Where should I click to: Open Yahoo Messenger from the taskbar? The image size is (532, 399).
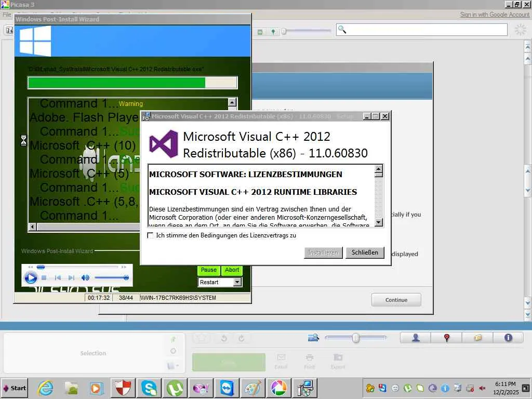click(x=201, y=388)
